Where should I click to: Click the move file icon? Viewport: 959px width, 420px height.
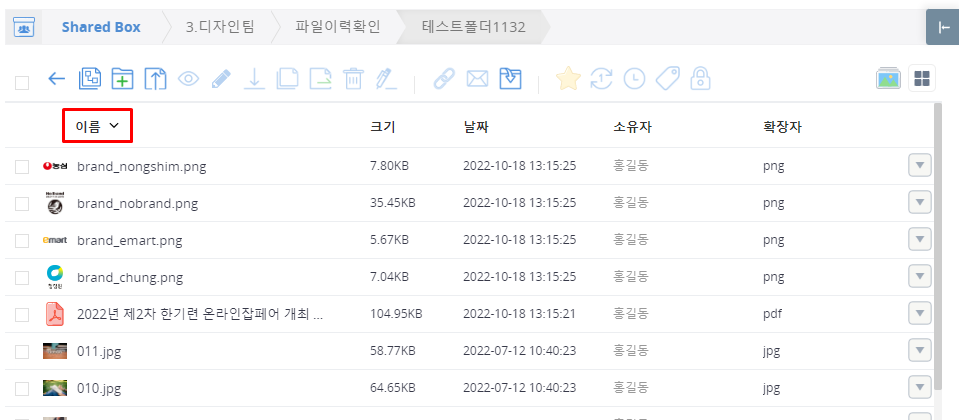pos(321,79)
